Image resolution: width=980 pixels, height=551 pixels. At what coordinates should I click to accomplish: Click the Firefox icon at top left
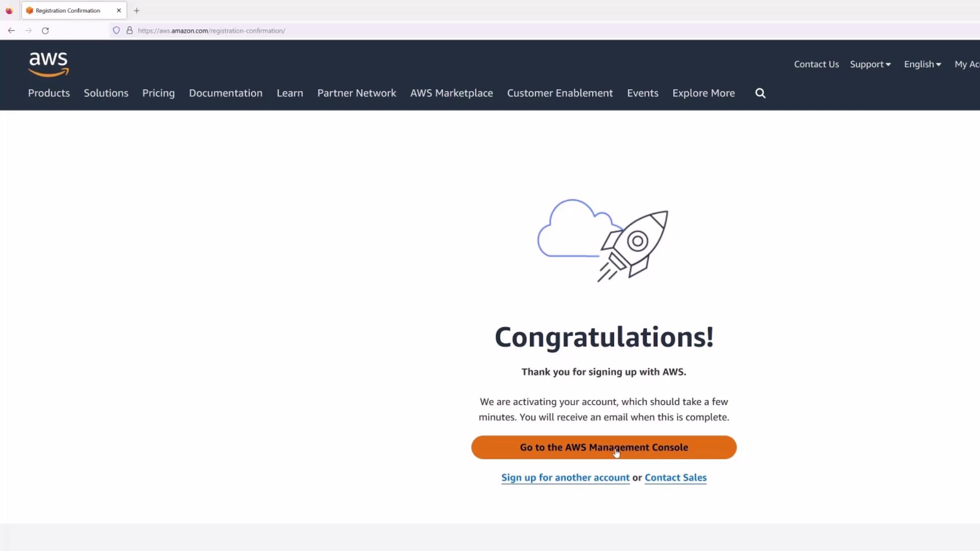click(x=9, y=11)
